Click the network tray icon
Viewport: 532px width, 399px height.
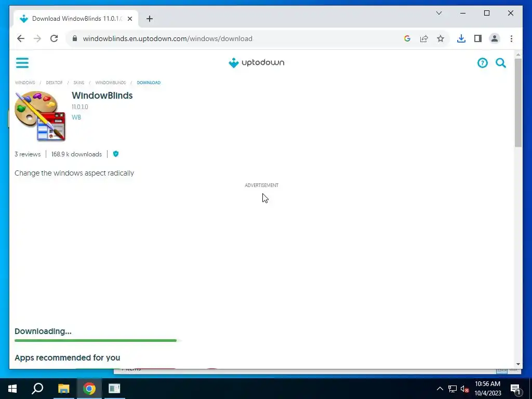pyautogui.click(x=453, y=389)
